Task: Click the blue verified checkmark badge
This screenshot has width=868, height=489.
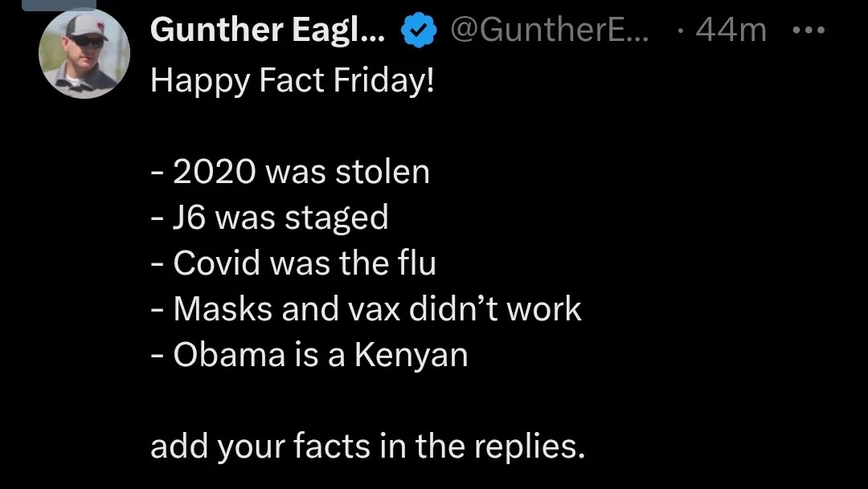Action: coord(418,31)
